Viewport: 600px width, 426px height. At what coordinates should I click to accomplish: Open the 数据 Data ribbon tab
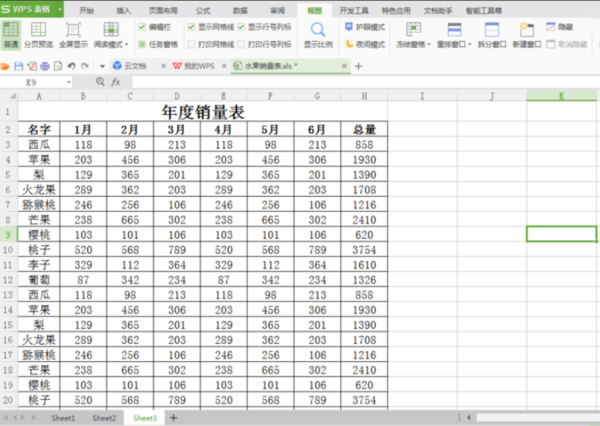pos(240,10)
